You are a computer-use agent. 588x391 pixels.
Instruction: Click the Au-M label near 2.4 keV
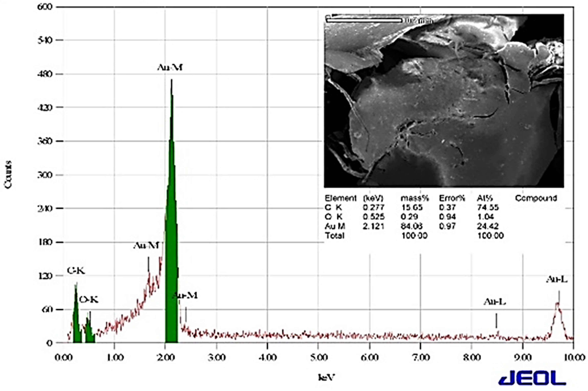185,295
